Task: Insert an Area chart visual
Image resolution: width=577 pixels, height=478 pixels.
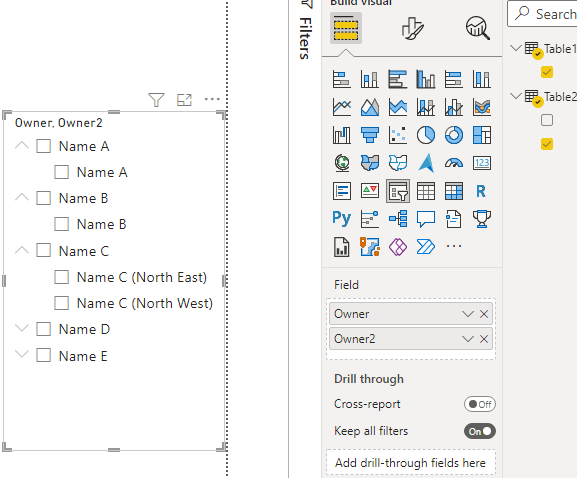Action: [x=369, y=107]
